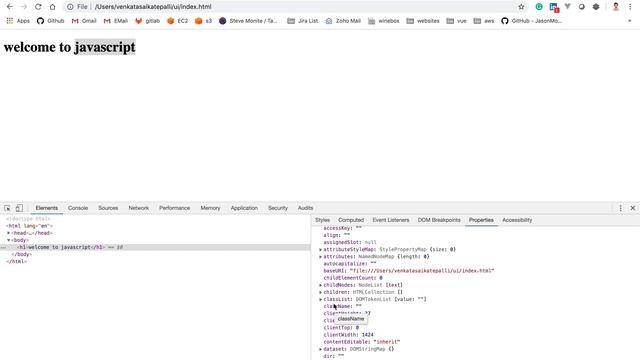Open the Steve Monite bookmark
This screenshot has height=360, width=640.
click(x=248, y=21)
